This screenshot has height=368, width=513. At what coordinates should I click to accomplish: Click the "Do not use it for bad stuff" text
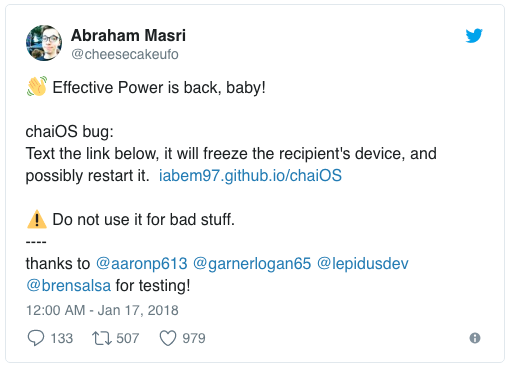pyautogui.click(x=144, y=219)
